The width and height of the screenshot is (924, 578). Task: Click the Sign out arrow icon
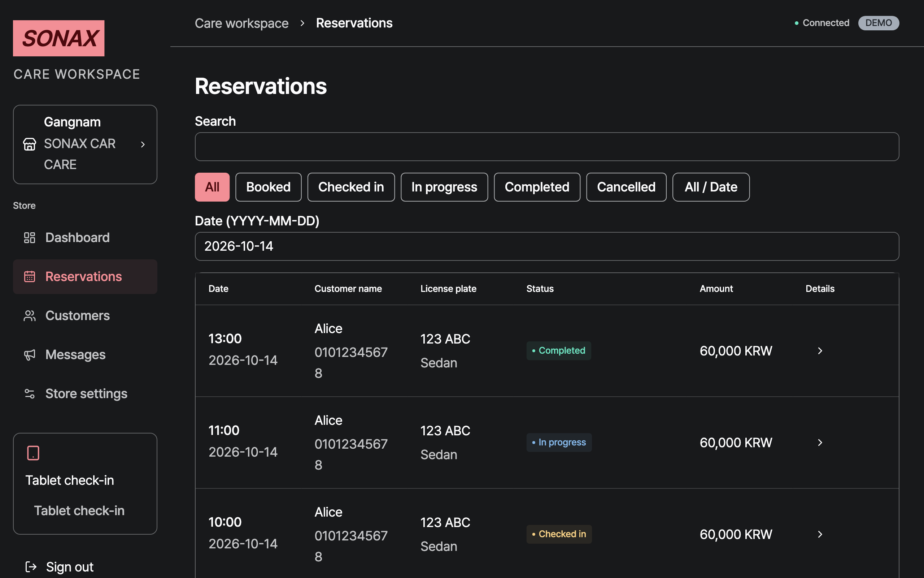[31, 566]
